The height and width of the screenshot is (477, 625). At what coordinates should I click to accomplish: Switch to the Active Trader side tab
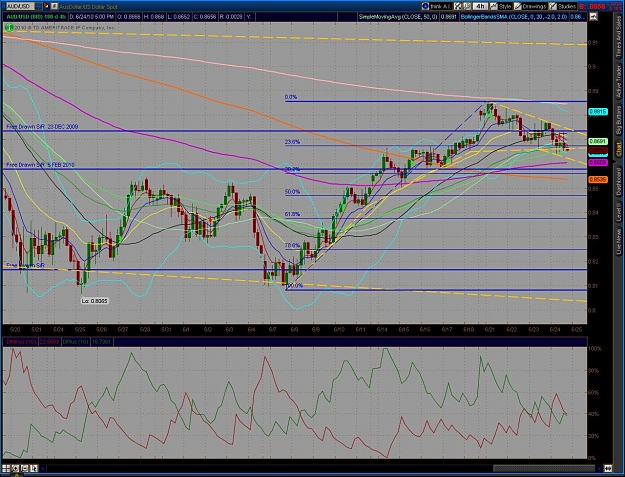pyautogui.click(x=619, y=82)
